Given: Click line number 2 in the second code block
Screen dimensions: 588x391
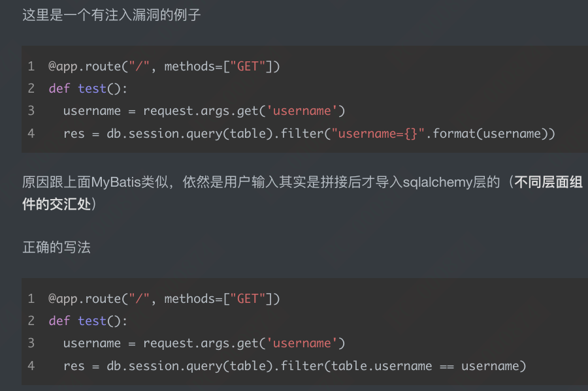Looking at the screenshot, I should coord(31,321).
